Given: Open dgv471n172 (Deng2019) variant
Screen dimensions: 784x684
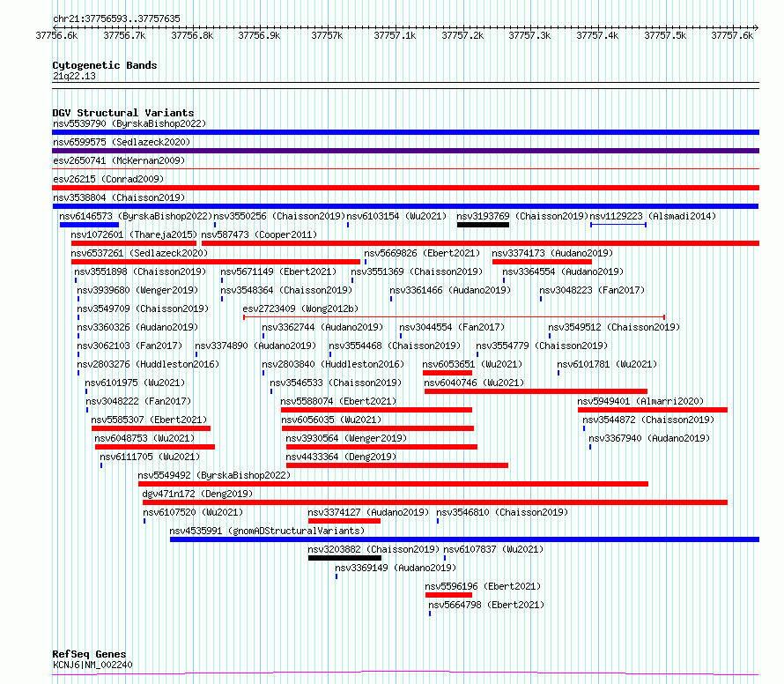Looking at the screenshot, I should (197, 494).
